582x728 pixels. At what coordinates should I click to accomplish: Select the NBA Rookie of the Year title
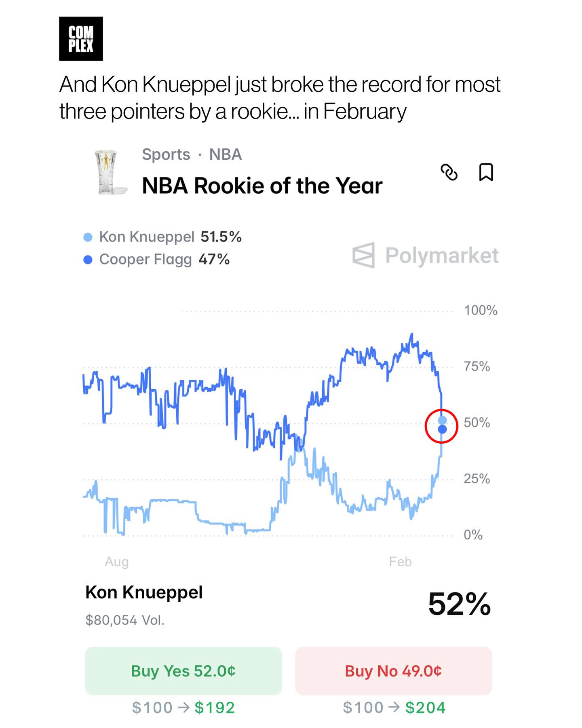[262, 186]
